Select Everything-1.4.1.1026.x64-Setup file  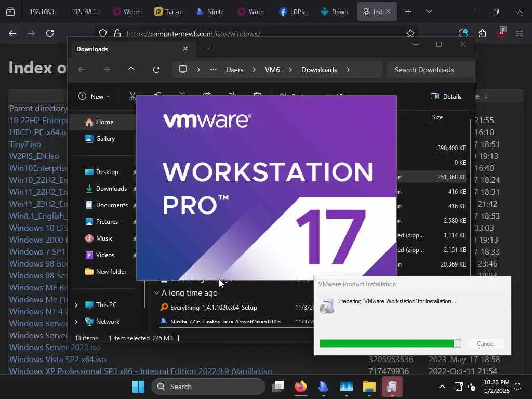pyautogui.click(x=214, y=308)
